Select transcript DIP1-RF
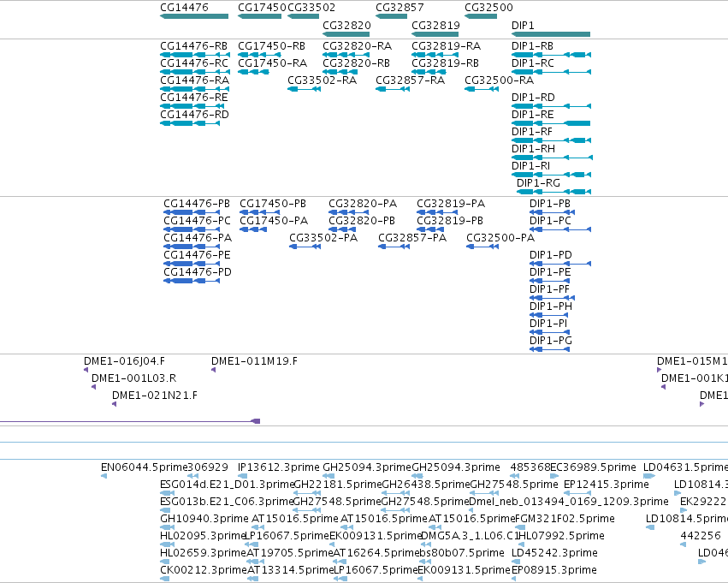The width and height of the screenshot is (728, 583). [532, 132]
